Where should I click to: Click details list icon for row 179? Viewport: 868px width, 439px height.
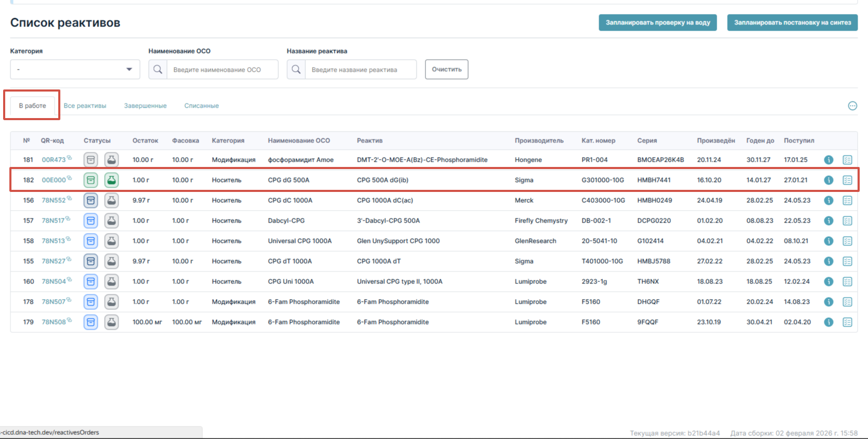click(x=847, y=322)
